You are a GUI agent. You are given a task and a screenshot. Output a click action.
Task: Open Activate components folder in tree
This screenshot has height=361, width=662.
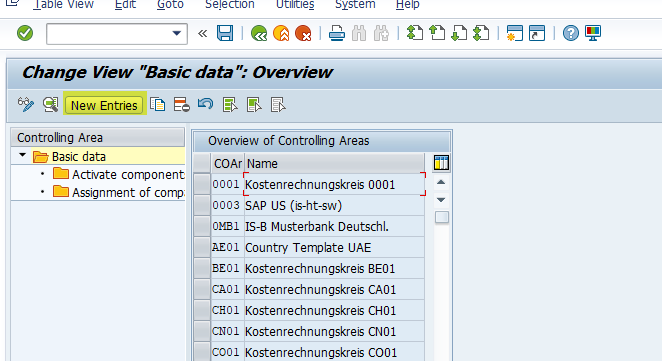(x=119, y=174)
